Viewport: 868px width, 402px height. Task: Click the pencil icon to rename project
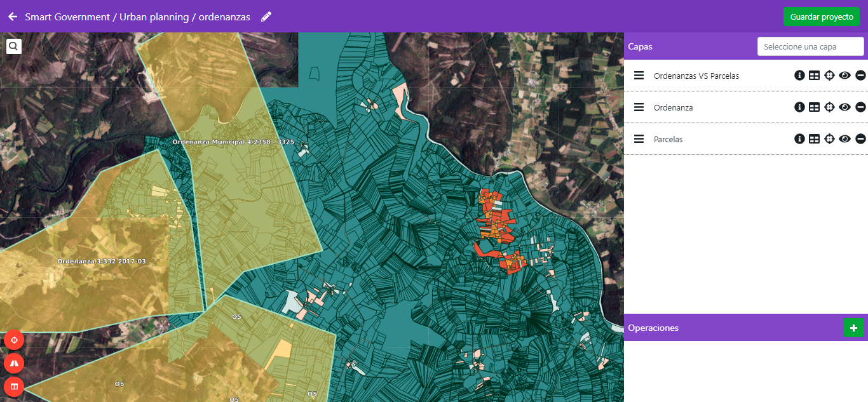click(x=266, y=17)
